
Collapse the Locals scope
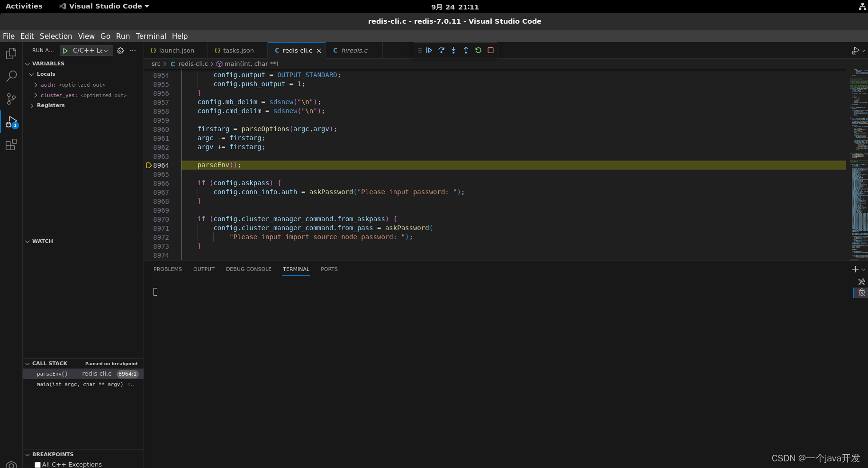pyautogui.click(x=32, y=74)
